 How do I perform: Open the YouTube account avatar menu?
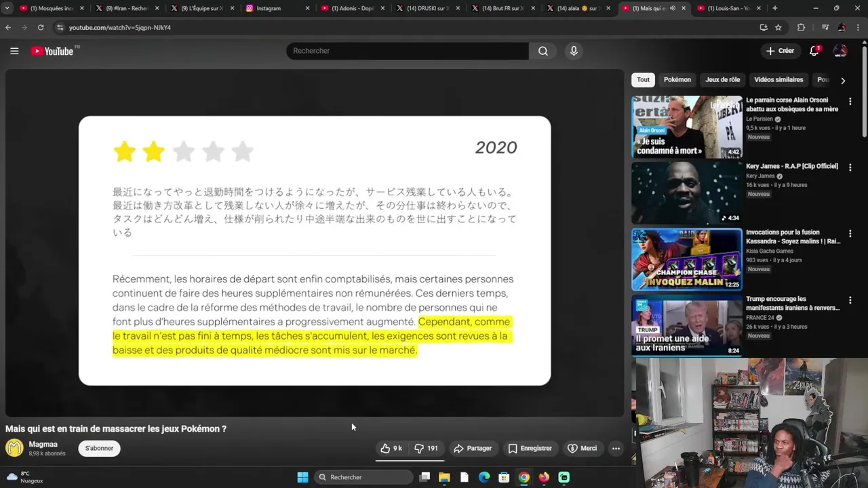840,51
